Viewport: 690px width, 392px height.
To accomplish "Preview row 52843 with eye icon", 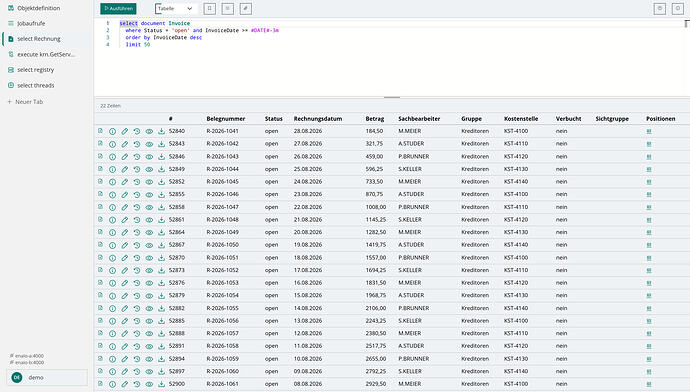I will tap(149, 144).
